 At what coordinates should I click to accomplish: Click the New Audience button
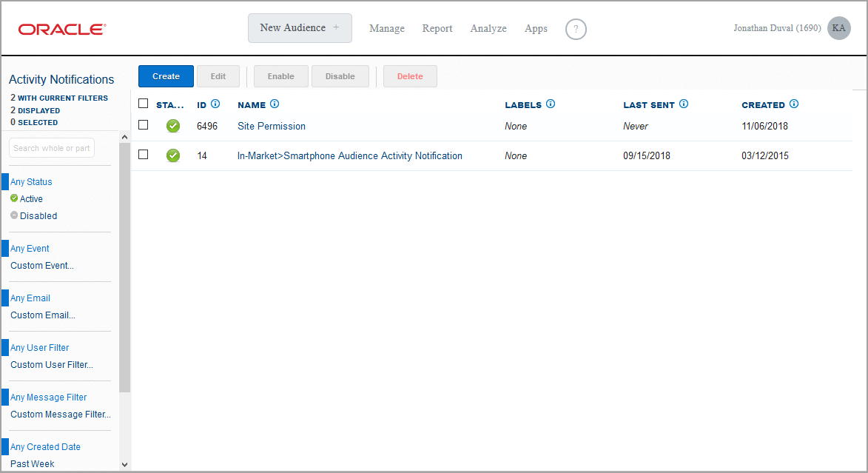click(300, 28)
